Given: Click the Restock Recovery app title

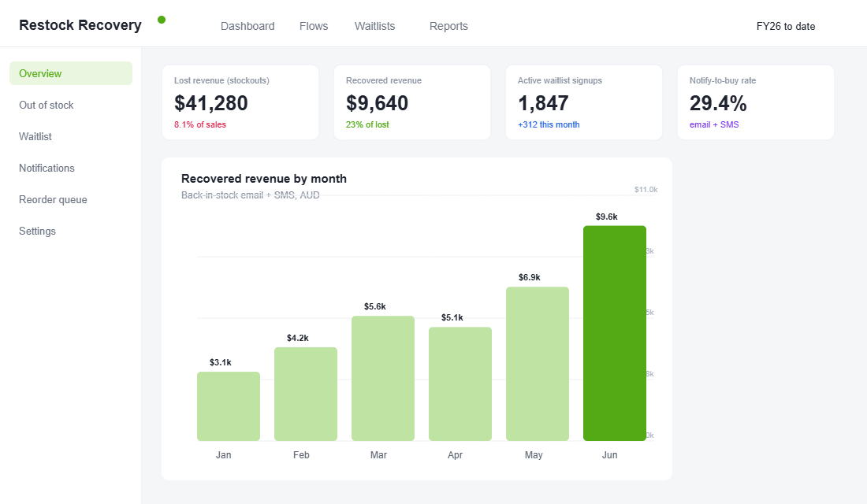Looking at the screenshot, I should (x=80, y=25).
